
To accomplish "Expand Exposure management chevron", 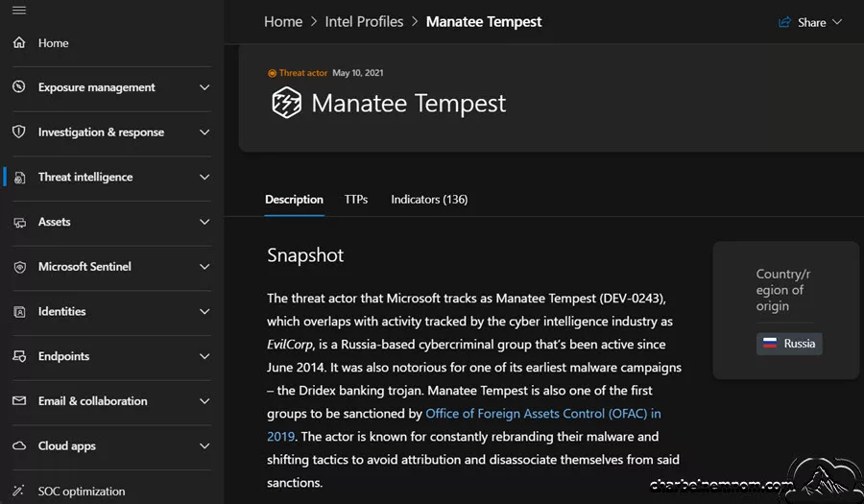I will (204, 87).
